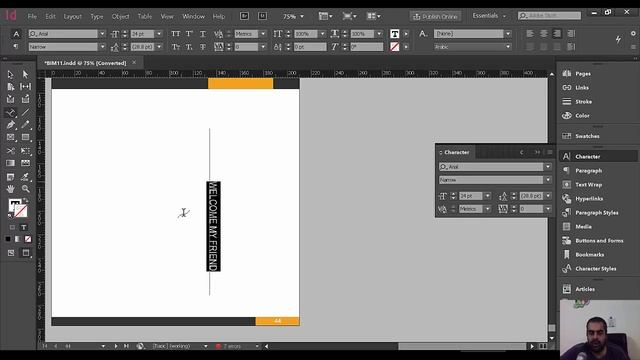640x360 pixels.
Task: Select the Pen tool
Action: (x=10, y=125)
